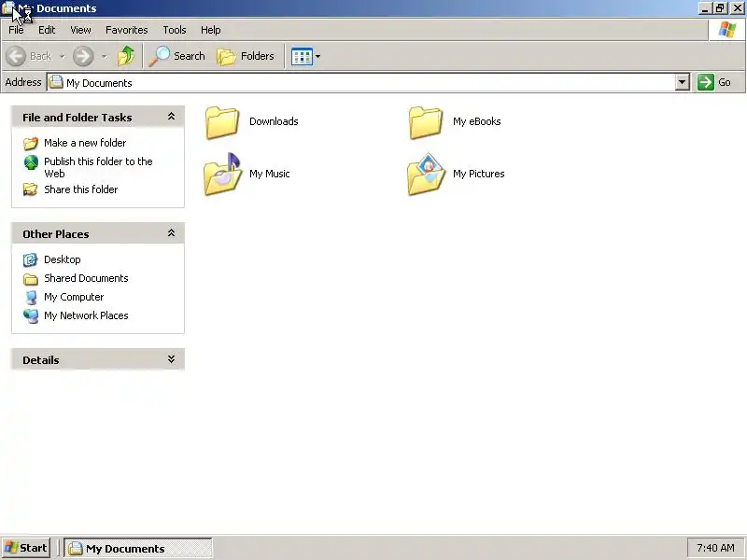Click the green Go button
747x560 pixels.
click(714, 82)
